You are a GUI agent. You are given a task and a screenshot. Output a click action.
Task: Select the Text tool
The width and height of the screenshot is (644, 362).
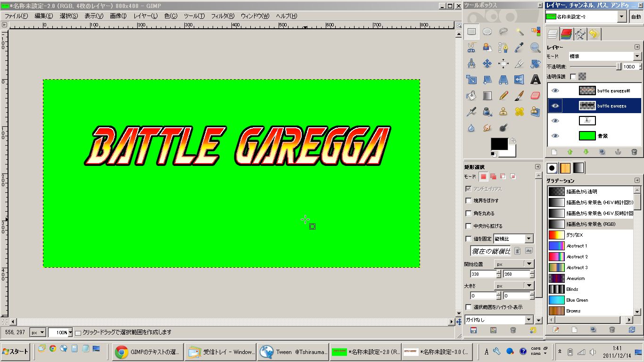tap(536, 80)
